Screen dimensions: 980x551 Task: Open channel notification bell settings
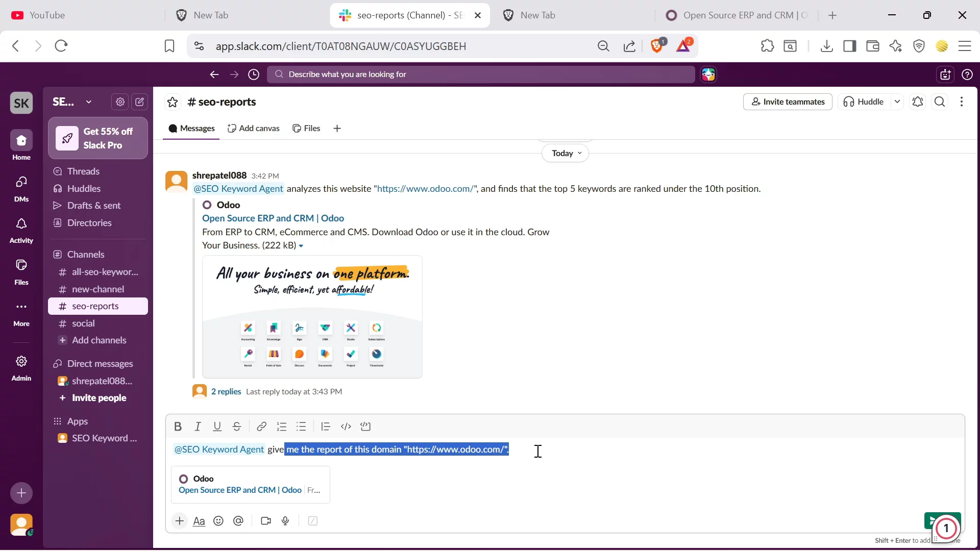pos(918,102)
